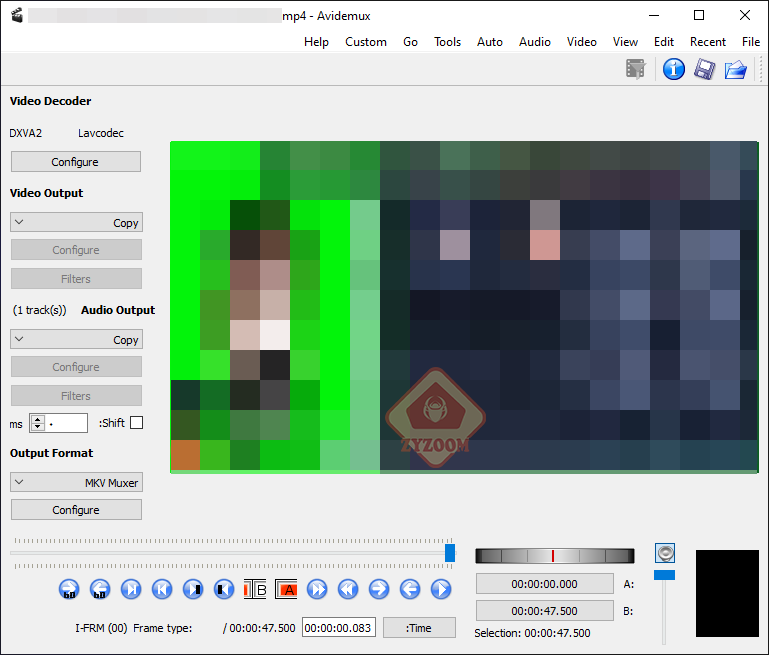This screenshot has height=655, width=769.
Task: Open the Tools menu
Action: pos(447,42)
